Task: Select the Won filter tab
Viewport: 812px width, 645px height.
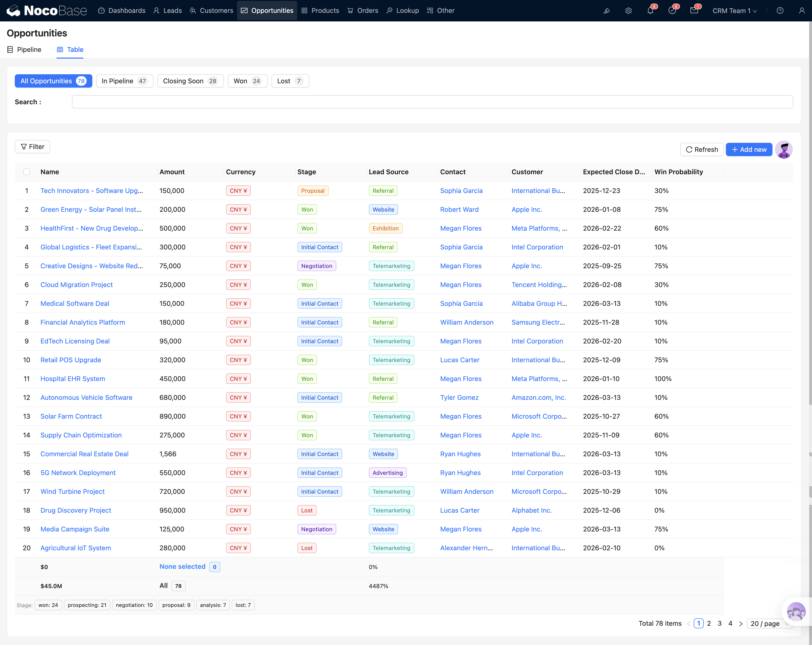Action: (247, 81)
